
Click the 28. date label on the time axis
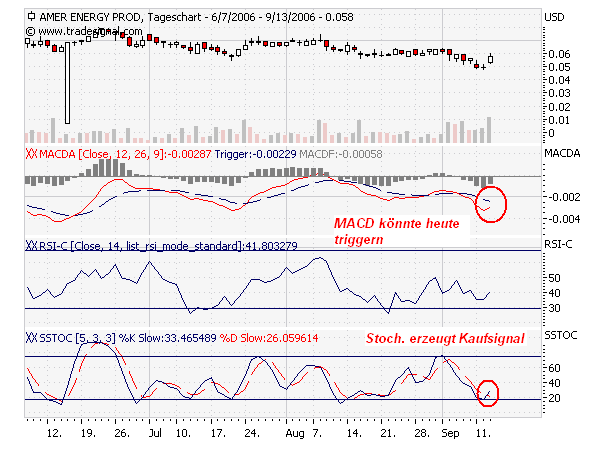[422, 433]
